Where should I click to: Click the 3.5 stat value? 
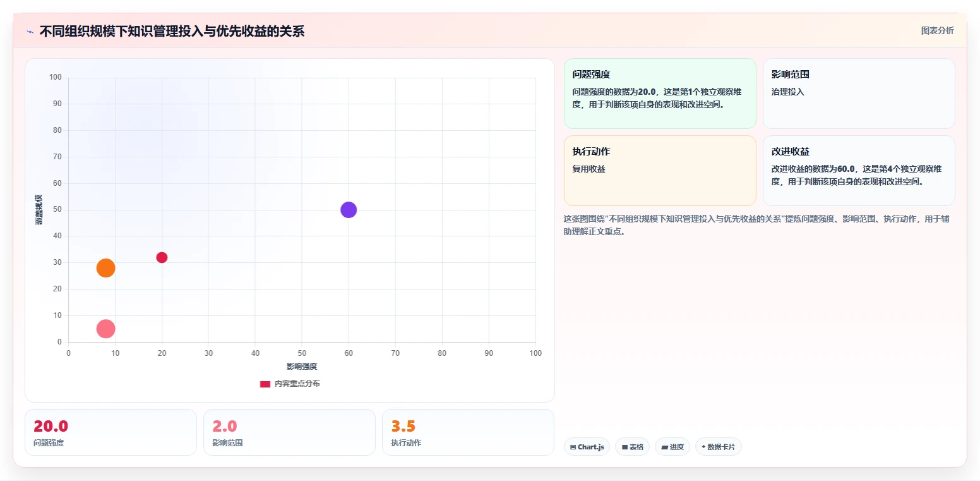[403, 426]
